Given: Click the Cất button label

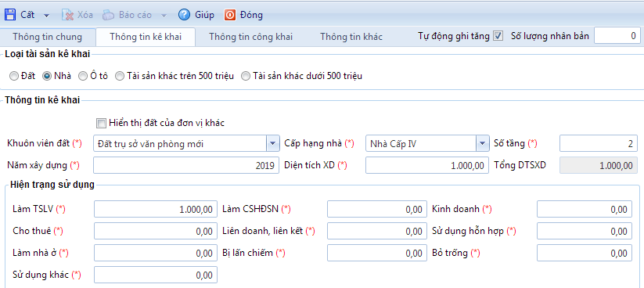Looking at the screenshot, I should [27, 15].
